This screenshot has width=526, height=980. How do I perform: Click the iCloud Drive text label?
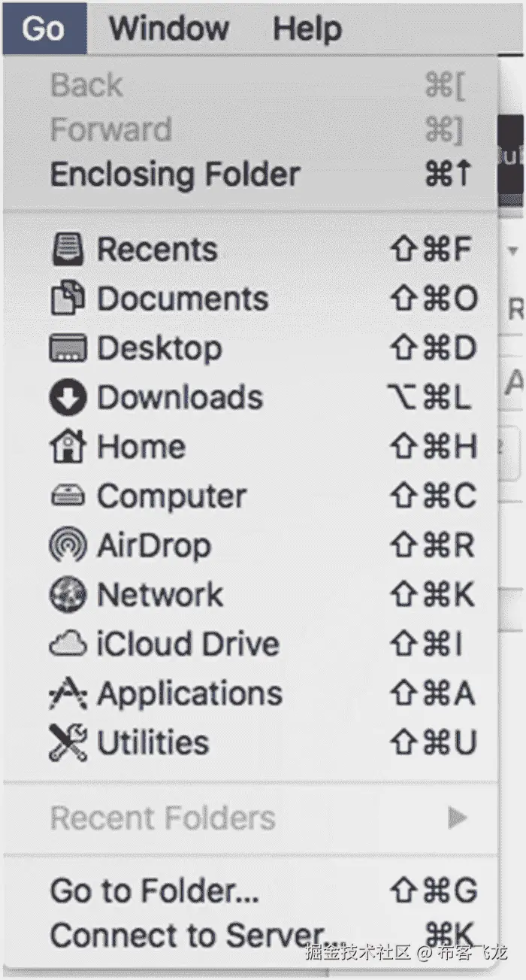pos(188,645)
